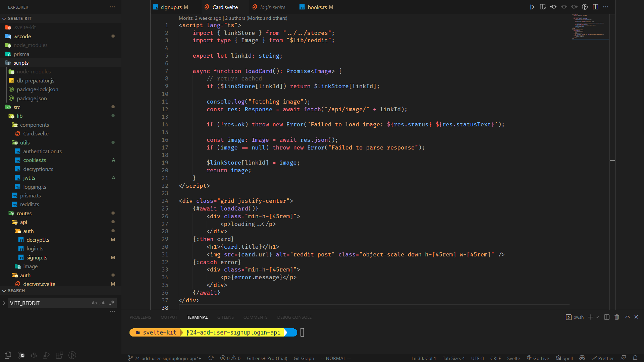Collapse the src folder
This screenshot has height=362, width=644.
click(60, 107)
